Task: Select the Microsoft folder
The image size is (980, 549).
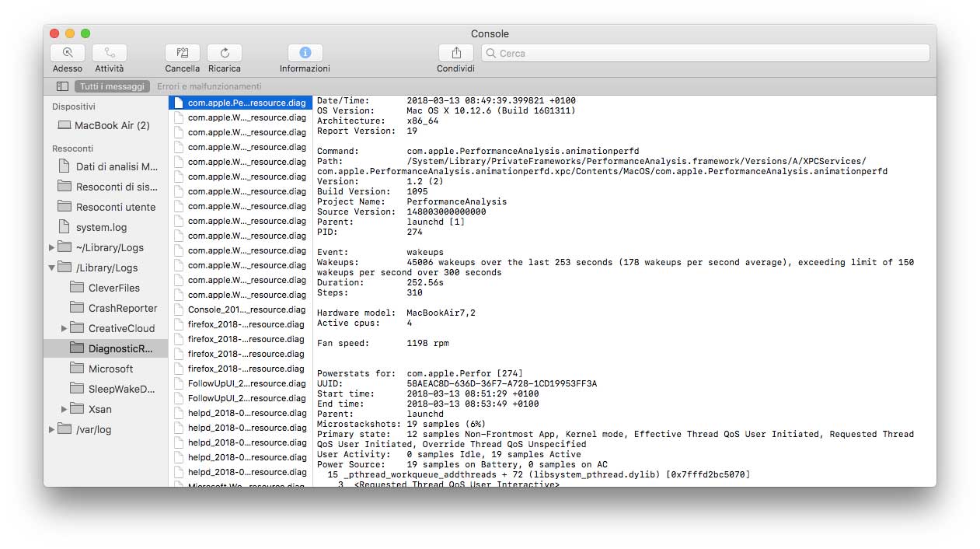Action: click(106, 369)
